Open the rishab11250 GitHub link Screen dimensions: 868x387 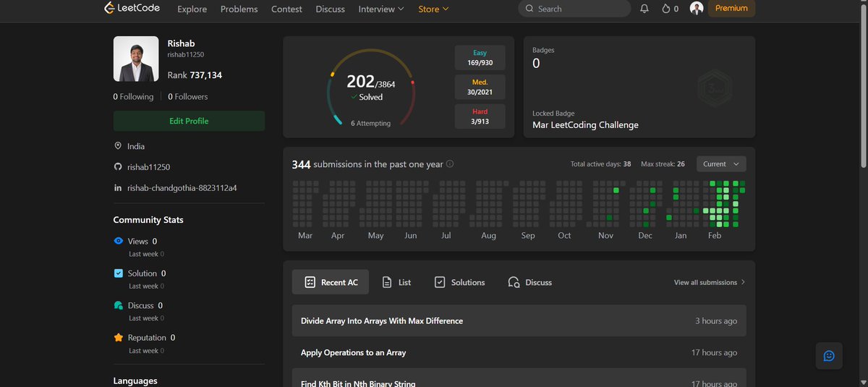pos(148,167)
